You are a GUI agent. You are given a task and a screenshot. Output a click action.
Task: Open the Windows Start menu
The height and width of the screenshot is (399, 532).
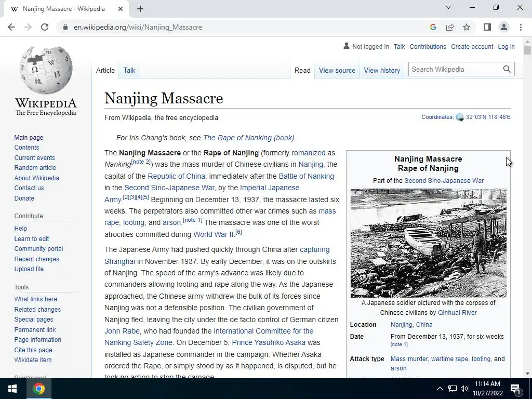[x=12, y=389]
